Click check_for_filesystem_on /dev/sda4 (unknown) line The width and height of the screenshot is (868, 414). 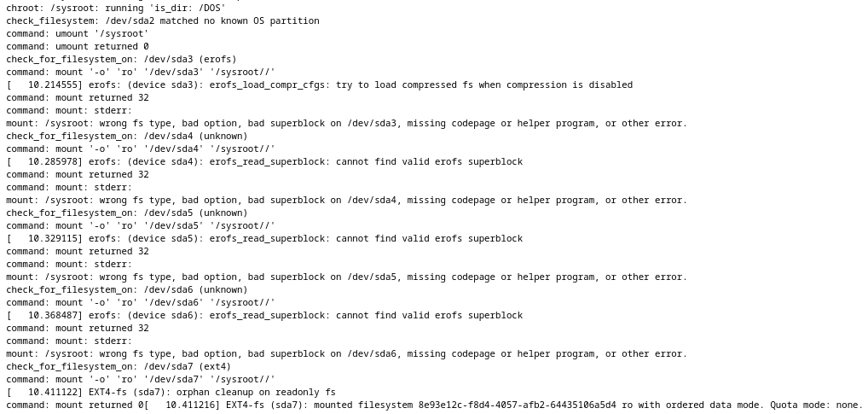coord(126,136)
